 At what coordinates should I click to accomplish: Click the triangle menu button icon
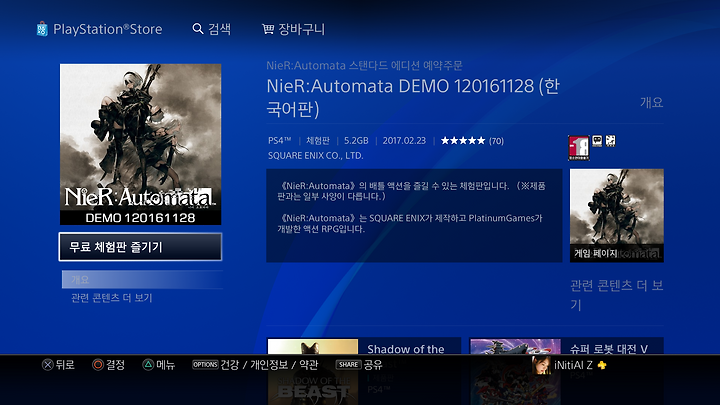147,365
